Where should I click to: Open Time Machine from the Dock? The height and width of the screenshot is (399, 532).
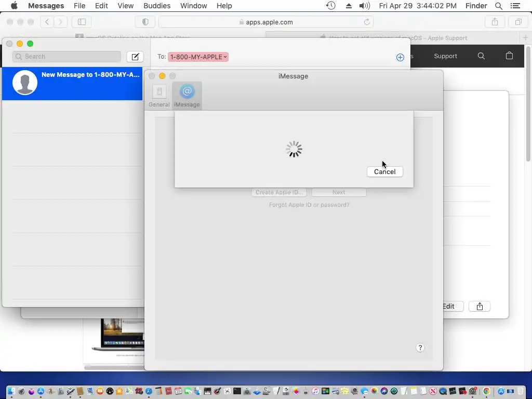point(394,391)
